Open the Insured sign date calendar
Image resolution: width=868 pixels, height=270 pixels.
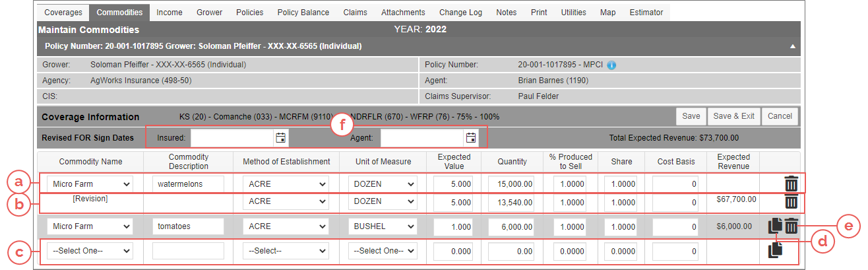click(x=280, y=138)
